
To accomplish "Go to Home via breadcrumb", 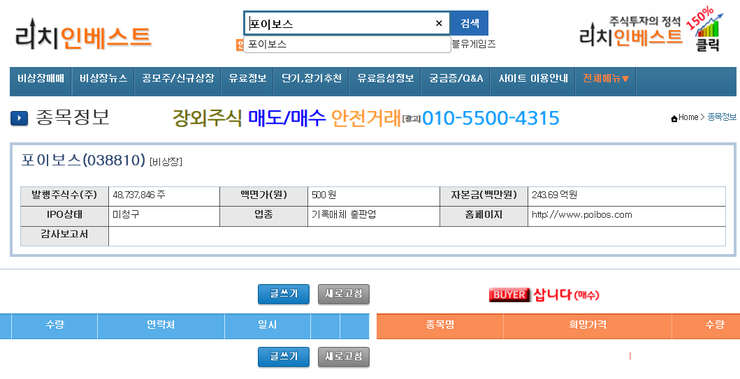I will click(688, 118).
